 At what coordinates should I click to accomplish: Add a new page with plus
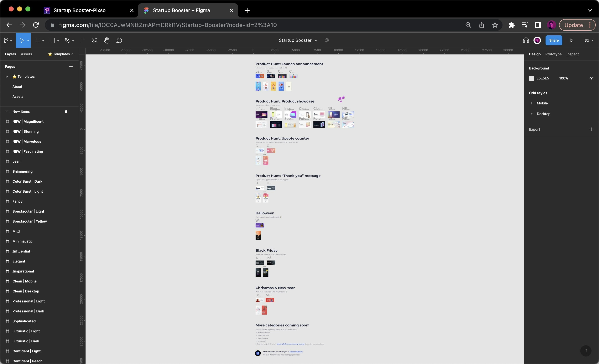[x=71, y=66]
